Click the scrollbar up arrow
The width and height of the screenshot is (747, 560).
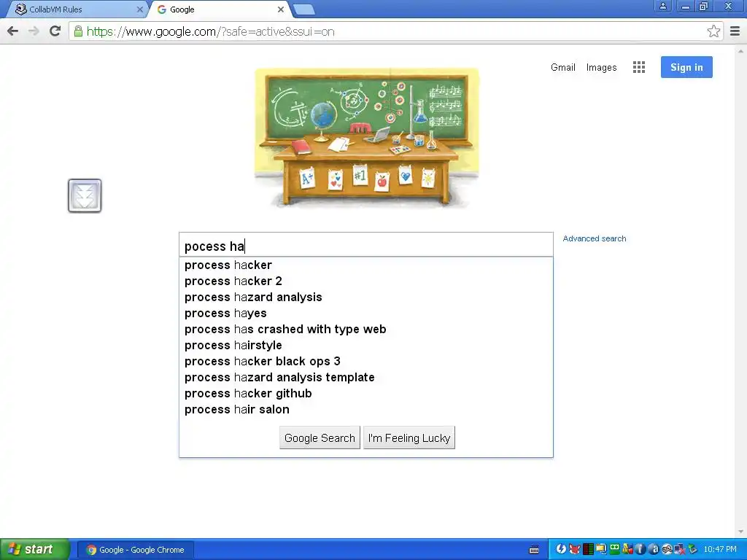(741, 50)
